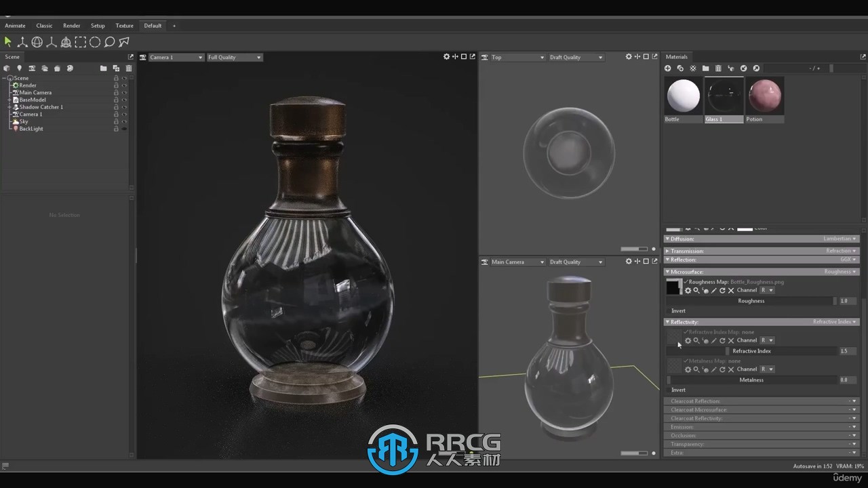Click export material arrow icon

[x=756, y=68]
